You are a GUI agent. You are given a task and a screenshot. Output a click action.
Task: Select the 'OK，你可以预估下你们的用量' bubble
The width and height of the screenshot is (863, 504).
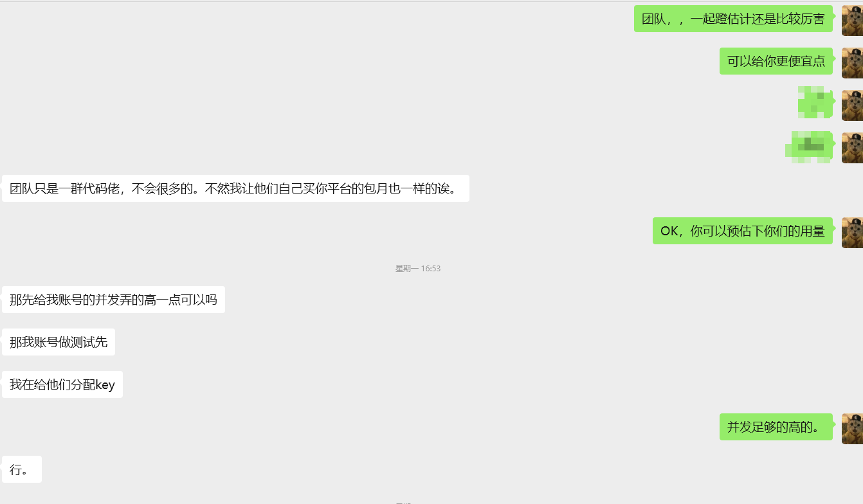pos(743,231)
